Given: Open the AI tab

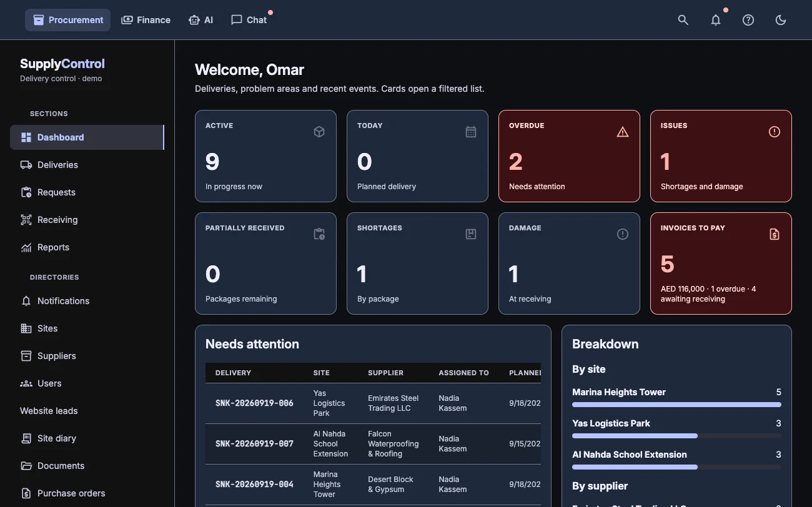Looking at the screenshot, I should (201, 20).
